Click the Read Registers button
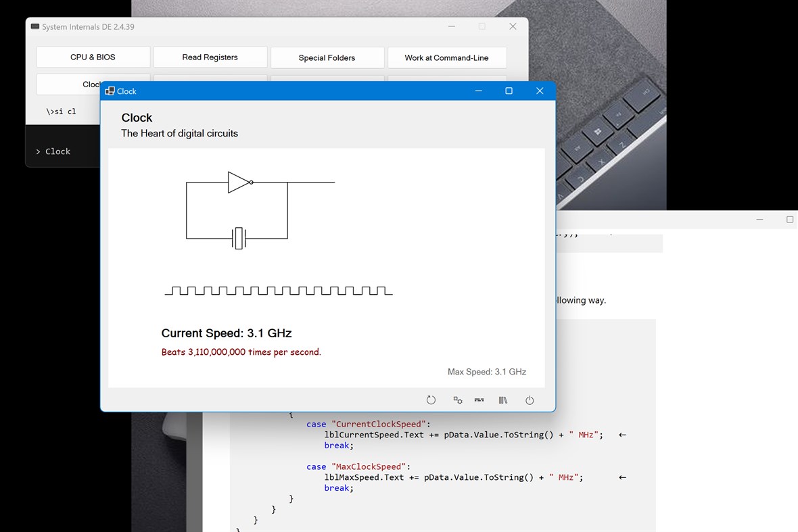The width and height of the screenshot is (798, 532). click(210, 57)
